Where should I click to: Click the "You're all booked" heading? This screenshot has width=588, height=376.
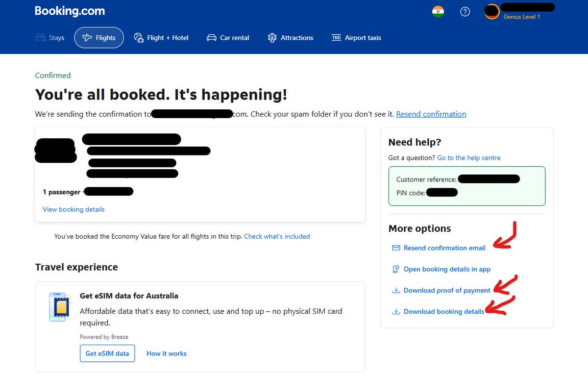[x=161, y=95]
